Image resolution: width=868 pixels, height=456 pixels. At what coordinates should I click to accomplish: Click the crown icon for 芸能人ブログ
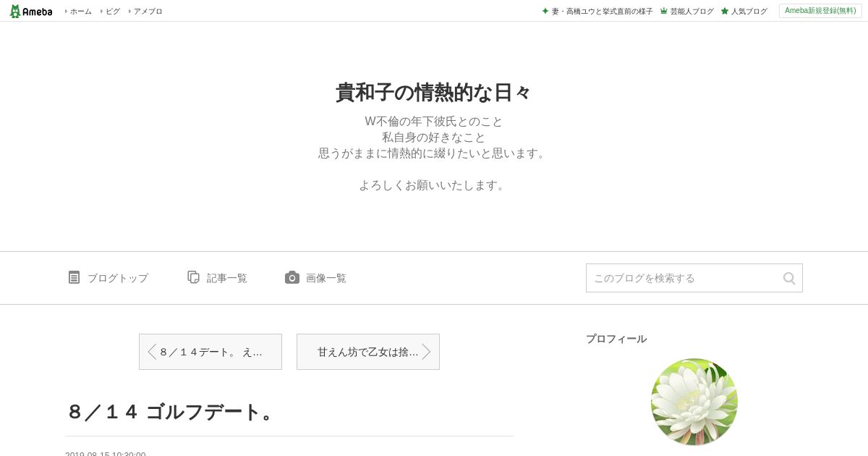tap(663, 11)
